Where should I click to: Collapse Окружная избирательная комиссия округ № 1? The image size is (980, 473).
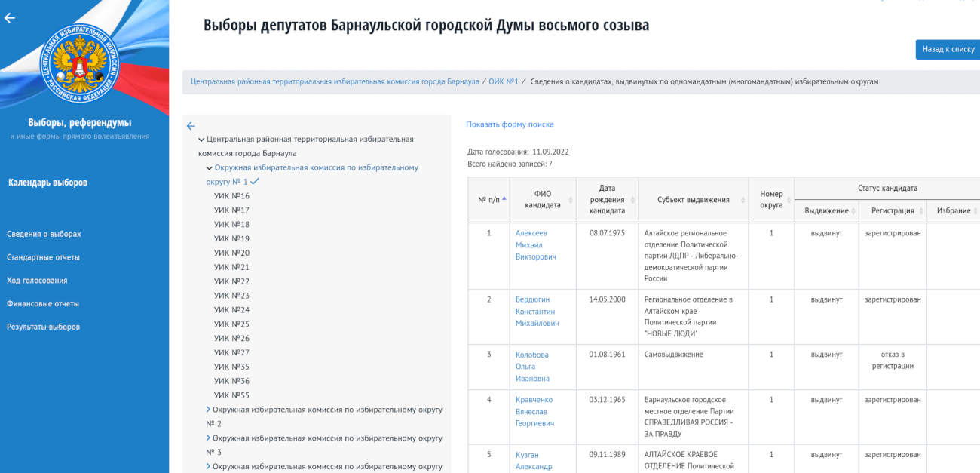[210, 168]
